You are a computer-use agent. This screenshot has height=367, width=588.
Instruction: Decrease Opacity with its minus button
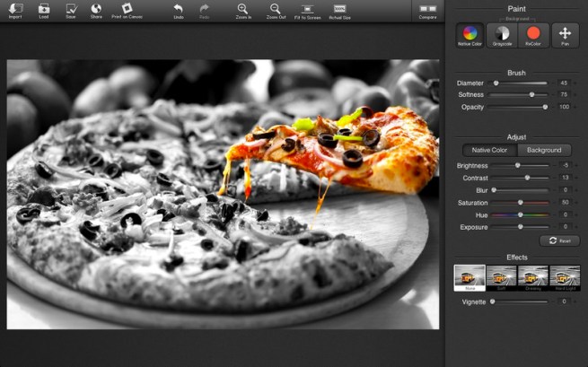[553, 107]
